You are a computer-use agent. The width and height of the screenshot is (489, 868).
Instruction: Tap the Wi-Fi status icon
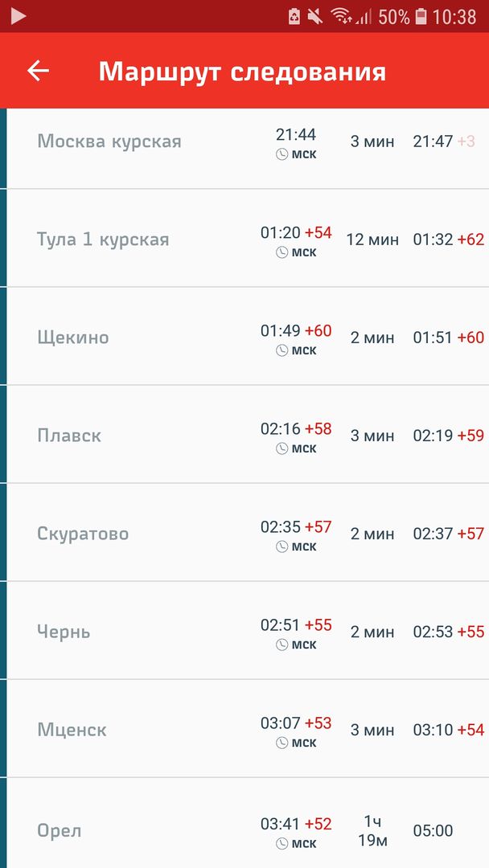342,16
